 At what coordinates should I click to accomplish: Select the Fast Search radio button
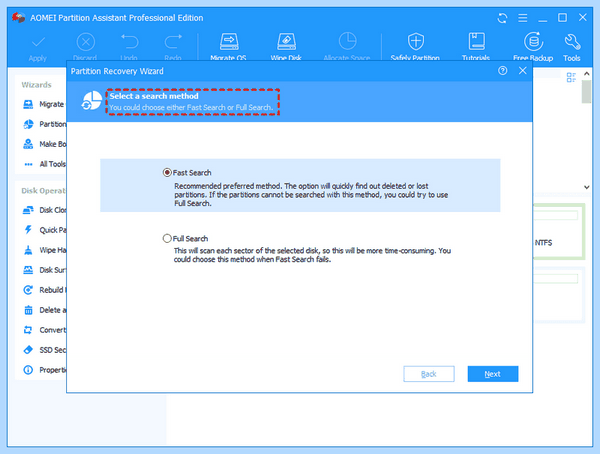click(167, 173)
